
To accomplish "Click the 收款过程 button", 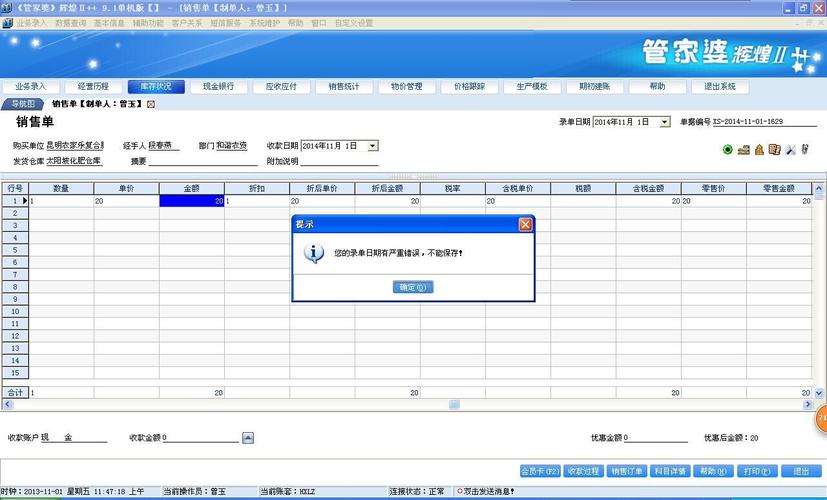I will pyautogui.click(x=583, y=471).
